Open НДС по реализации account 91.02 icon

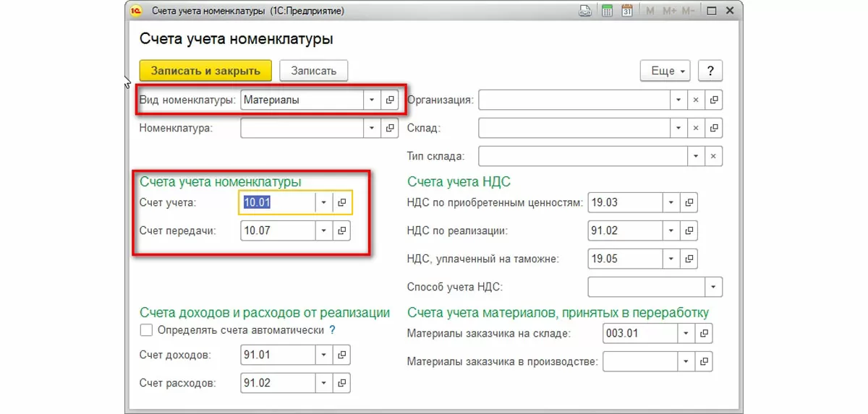click(689, 230)
